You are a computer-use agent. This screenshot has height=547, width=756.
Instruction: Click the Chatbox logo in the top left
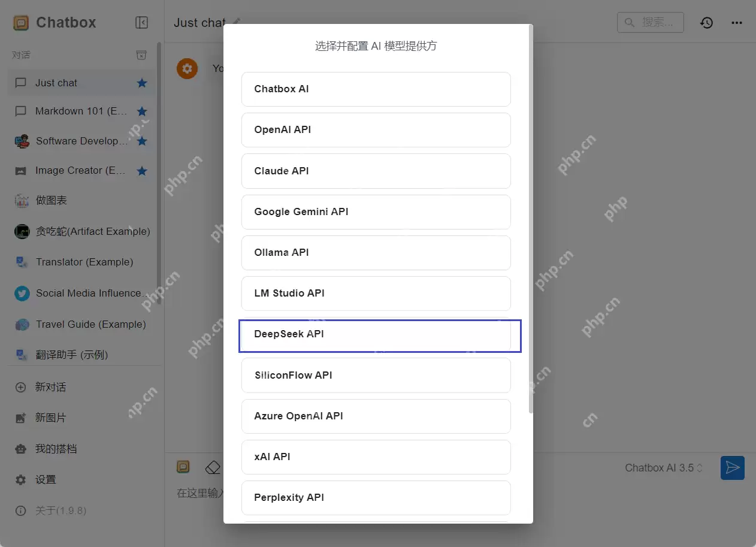coord(22,22)
